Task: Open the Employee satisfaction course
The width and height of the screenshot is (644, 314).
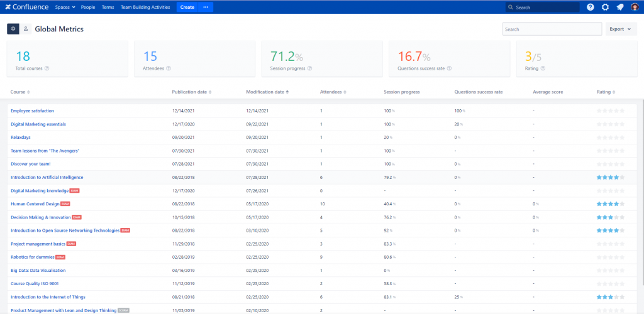Action: point(33,111)
